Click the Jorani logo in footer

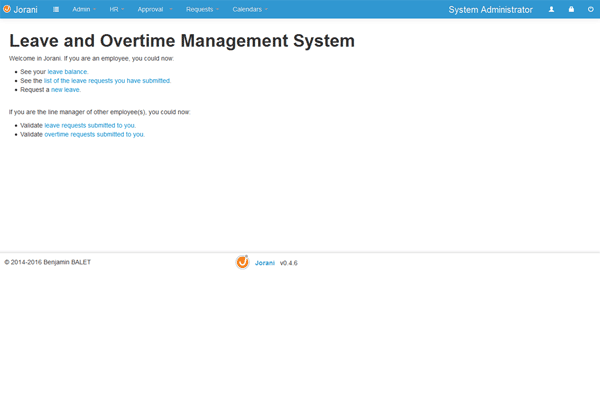pyautogui.click(x=242, y=263)
